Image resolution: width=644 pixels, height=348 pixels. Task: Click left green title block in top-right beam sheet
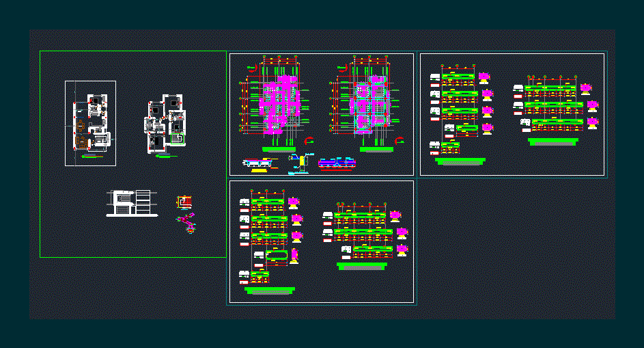pyautogui.click(x=460, y=161)
